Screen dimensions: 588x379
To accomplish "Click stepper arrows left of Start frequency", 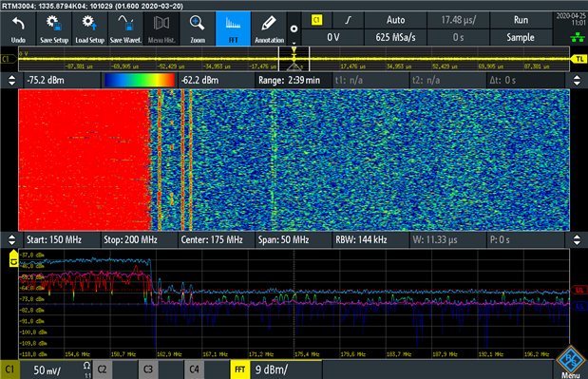I will tap(11, 240).
